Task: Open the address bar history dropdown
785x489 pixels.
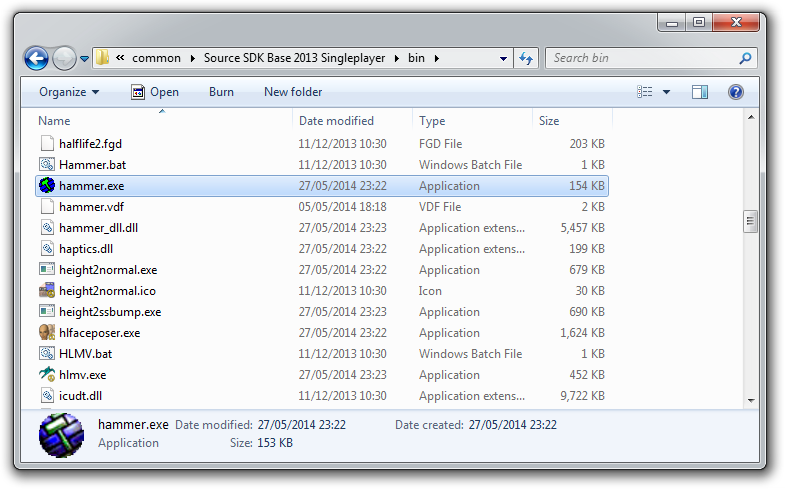Action: pos(503,59)
